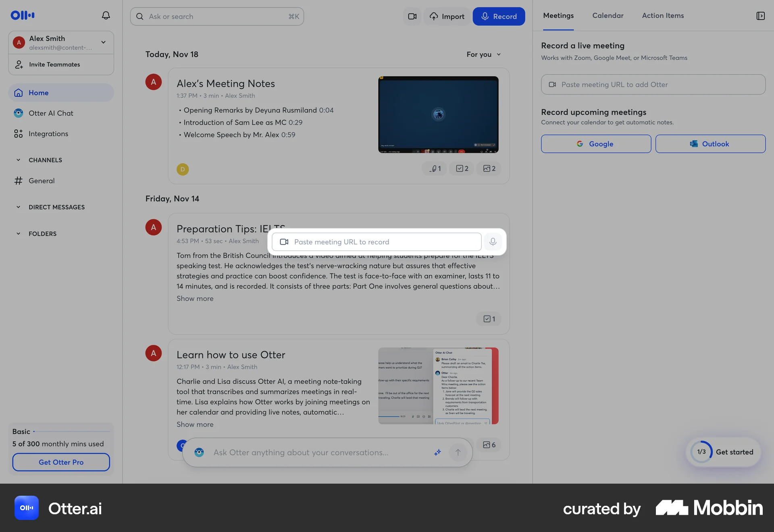Click the Import button

(x=447, y=17)
